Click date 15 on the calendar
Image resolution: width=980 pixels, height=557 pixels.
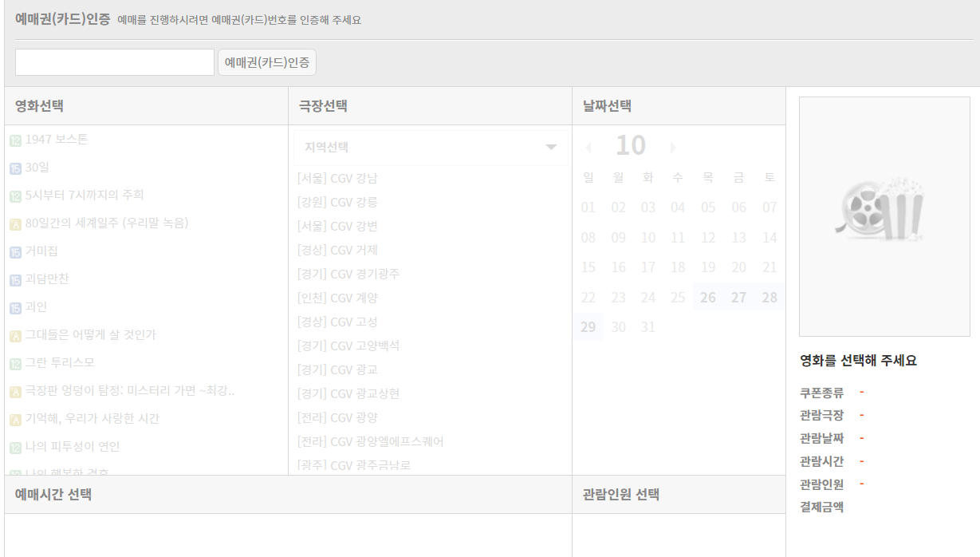(x=588, y=267)
